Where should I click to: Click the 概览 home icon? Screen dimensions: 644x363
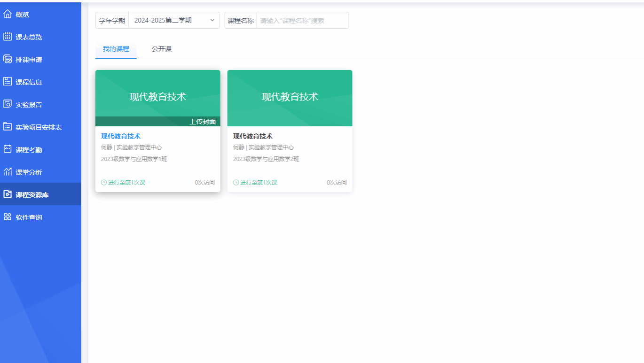click(8, 14)
